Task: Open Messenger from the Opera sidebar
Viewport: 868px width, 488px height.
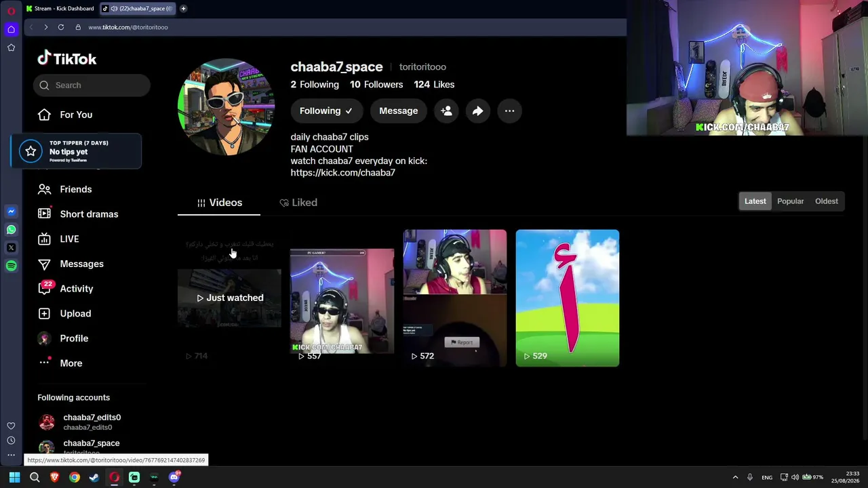Action: [11, 211]
